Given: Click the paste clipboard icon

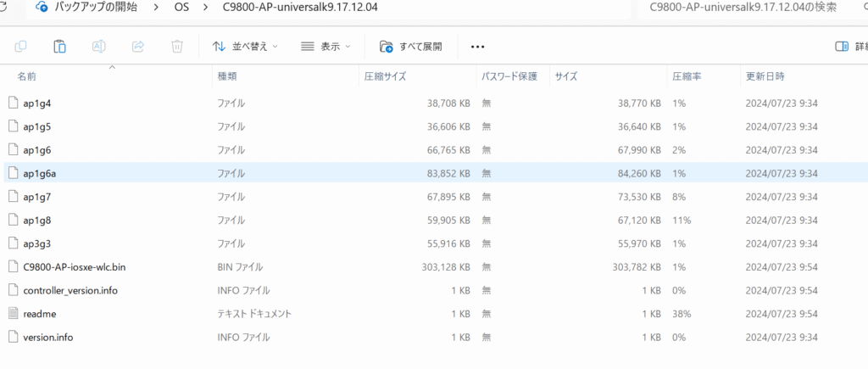Looking at the screenshot, I should click(x=60, y=47).
